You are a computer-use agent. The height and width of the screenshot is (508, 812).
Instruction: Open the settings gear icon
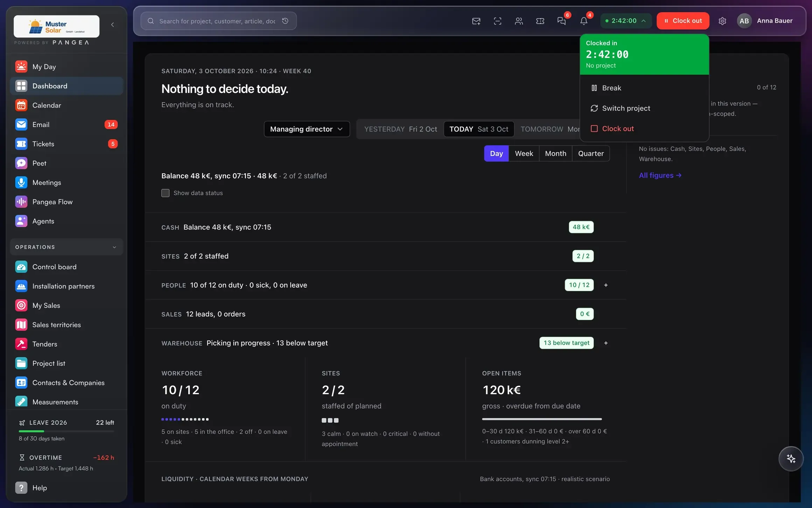coord(722,21)
